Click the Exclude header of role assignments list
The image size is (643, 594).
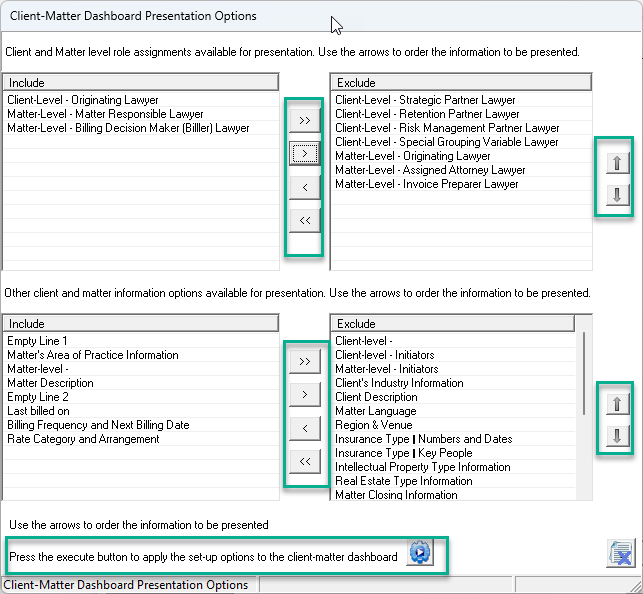pyautogui.click(x=461, y=83)
